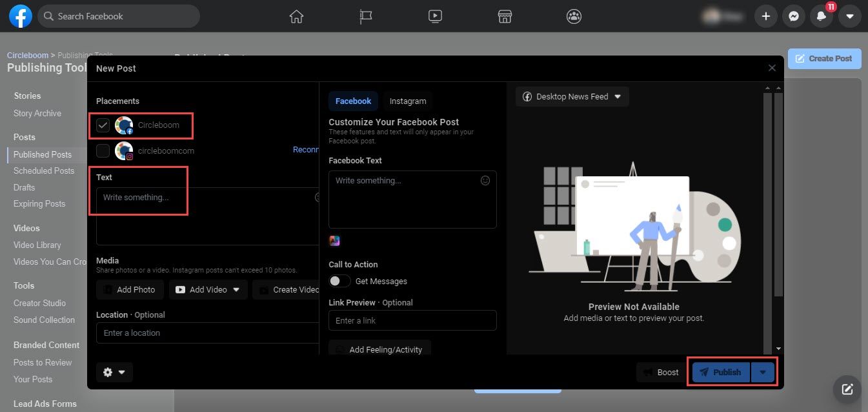Click the Create Post button
The width and height of the screenshot is (868, 412).
tap(824, 59)
